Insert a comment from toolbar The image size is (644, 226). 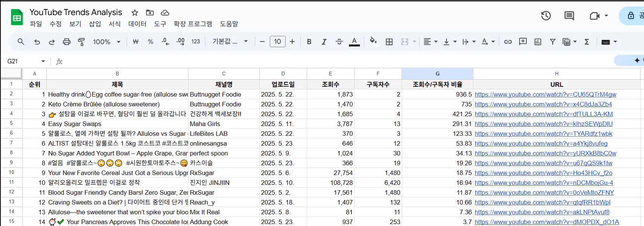point(523,42)
